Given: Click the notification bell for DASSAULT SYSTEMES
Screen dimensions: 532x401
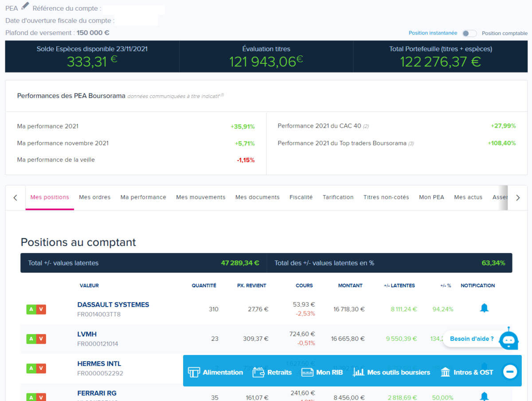Looking at the screenshot, I should 484,308.
